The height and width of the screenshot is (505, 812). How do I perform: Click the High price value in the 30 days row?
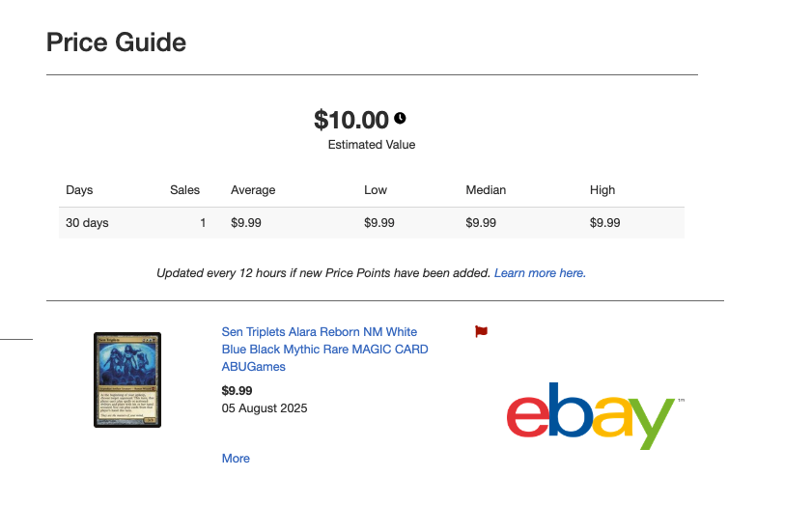click(x=604, y=223)
